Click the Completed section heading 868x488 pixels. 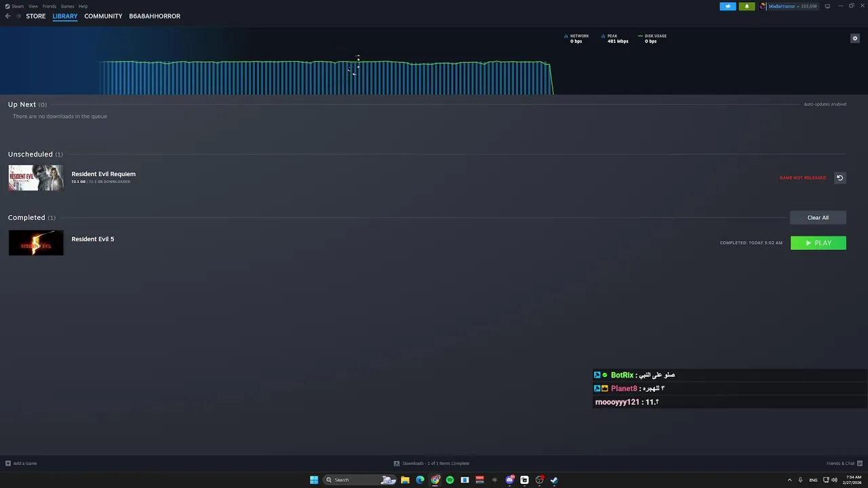(x=32, y=218)
